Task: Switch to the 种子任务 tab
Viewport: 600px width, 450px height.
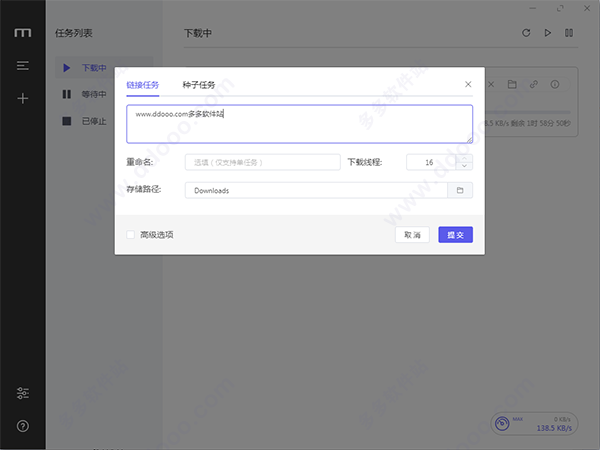Action: [199, 85]
